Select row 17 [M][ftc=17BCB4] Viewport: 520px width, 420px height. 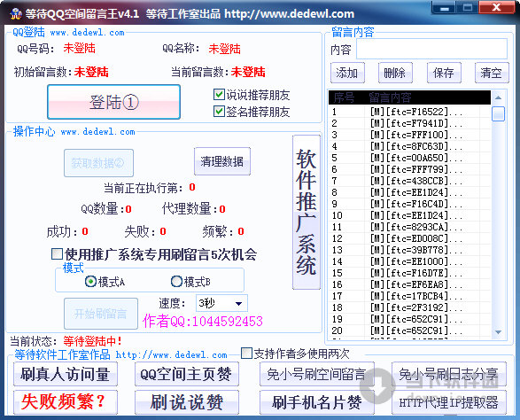click(409, 296)
